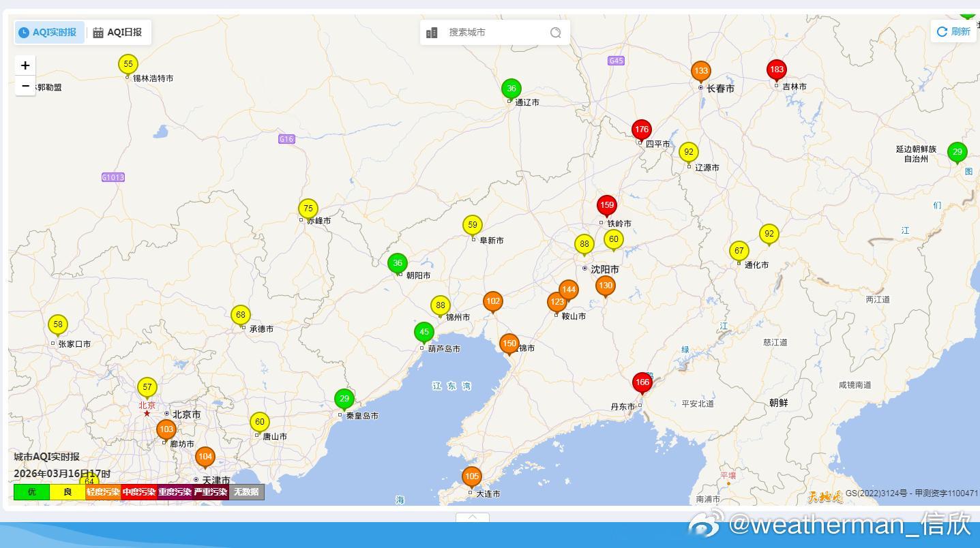Open the AQI marker 166 near 丹东市

tap(642, 382)
